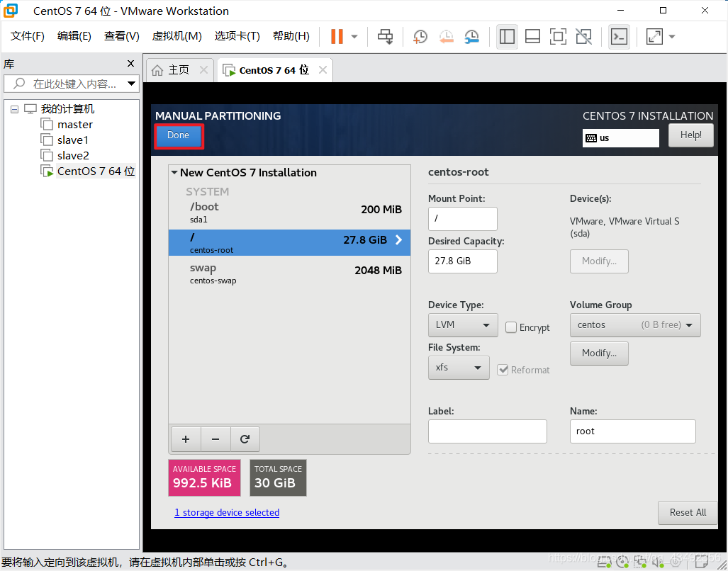This screenshot has height=571, width=728.
Task: Click the TOTAL SPACE 30 GiB box
Action: 278,477
